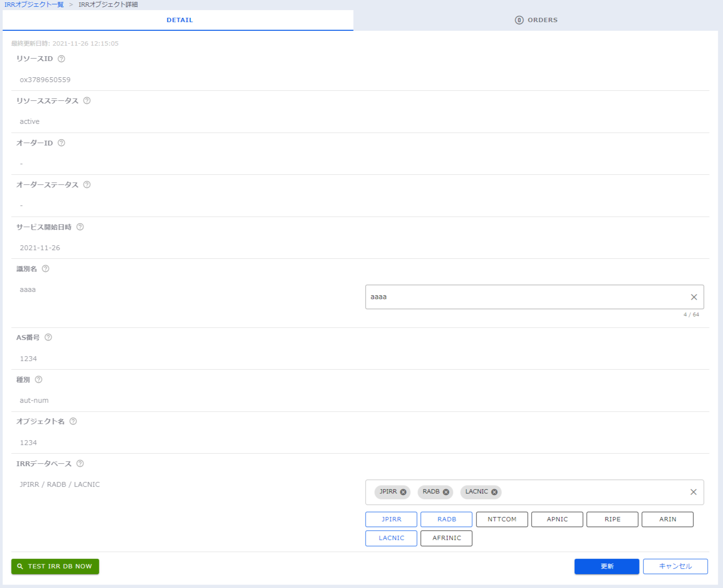Toggle the NTTCOM database option
The image size is (723, 588).
(502, 519)
